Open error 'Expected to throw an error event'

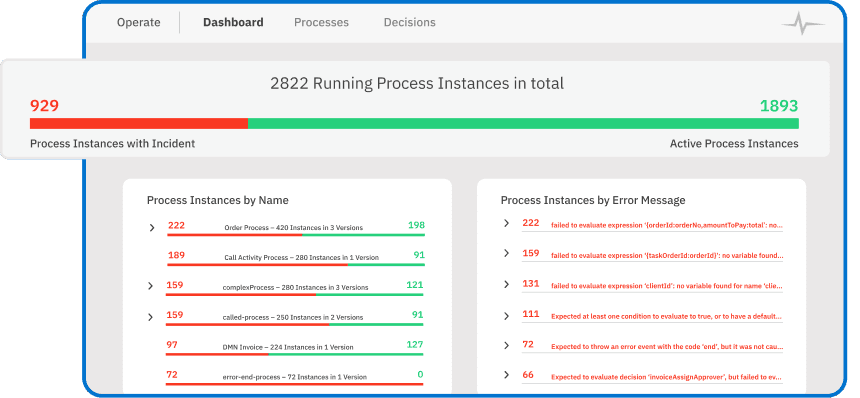667,347
